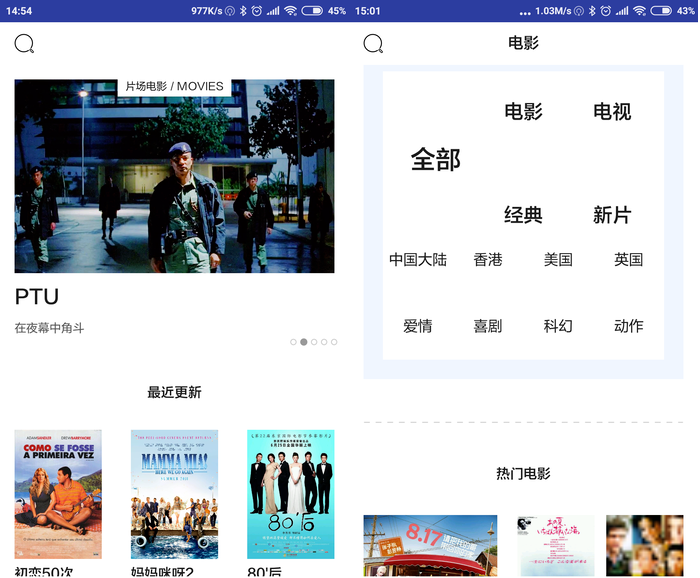Tap the 片场电影 / MOVIES banner label
Screen dimensions: 700x578
point(174,86)
